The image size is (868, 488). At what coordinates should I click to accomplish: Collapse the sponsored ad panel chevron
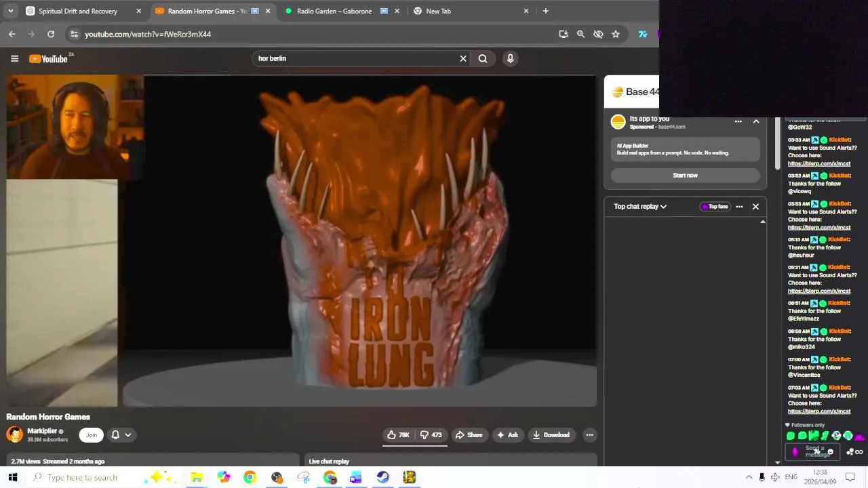pos(756,121)
